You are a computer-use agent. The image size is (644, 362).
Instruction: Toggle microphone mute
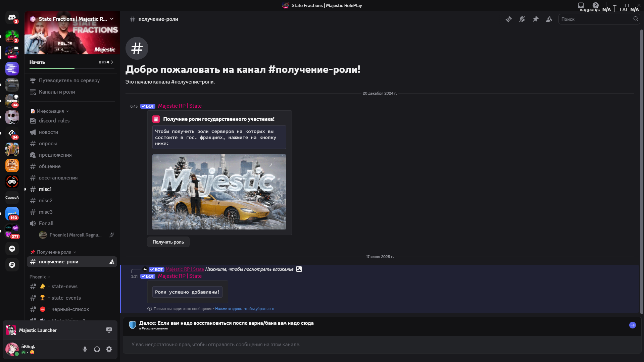pyautogui.click(x=85, y=349)
